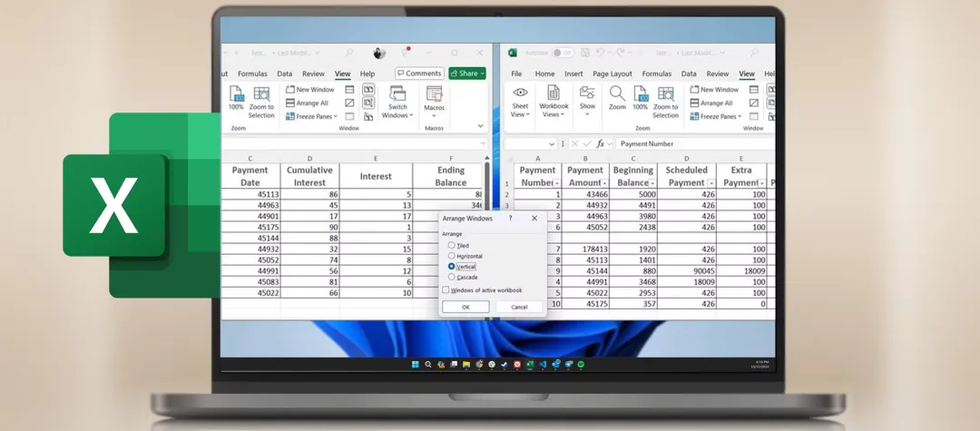Viewport: 980px width, 431px height.
Task: Click Arrange All in the left Excel window
Action: click(x=307, y=103)
